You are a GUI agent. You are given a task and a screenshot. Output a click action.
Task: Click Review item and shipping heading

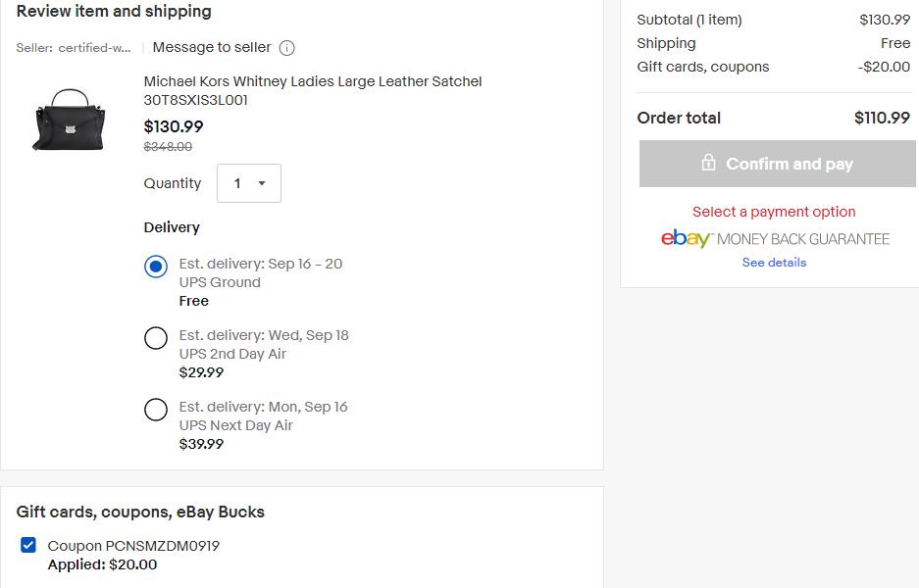click(114, 11)
